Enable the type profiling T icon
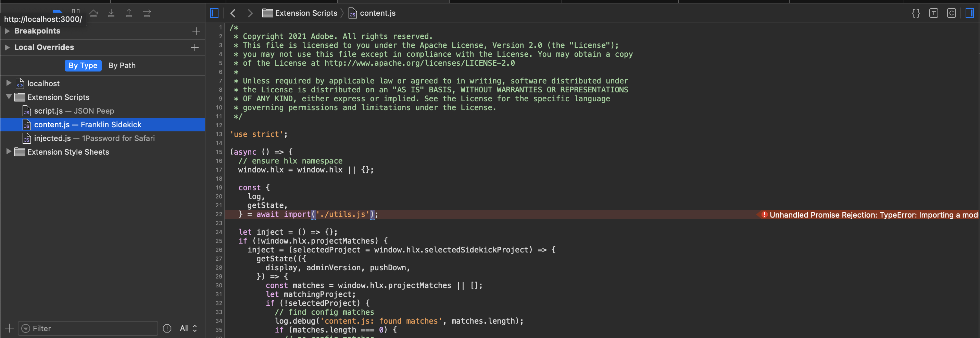Viewport: 980px width, 338px height. (x=933, y=13)
